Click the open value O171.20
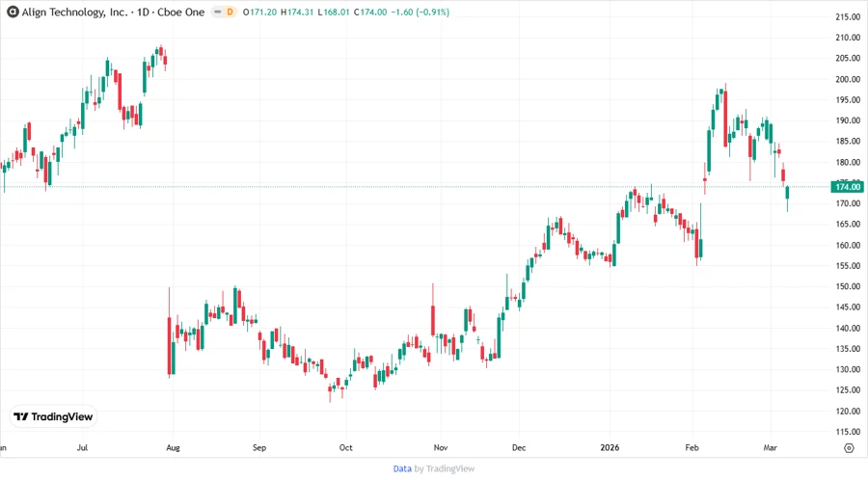The image size is (868, 480). coord(259,13)
